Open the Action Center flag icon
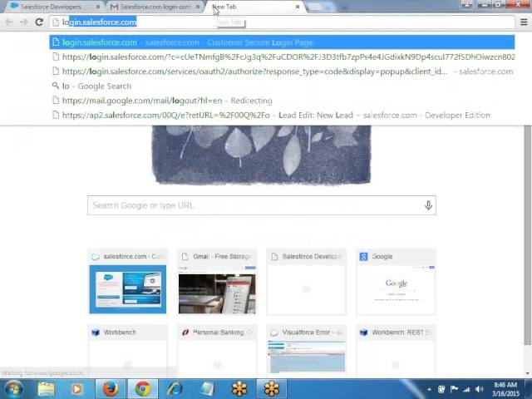Image resolution: width=532 pixels, height=399 pixels. [x=454, y=389]
